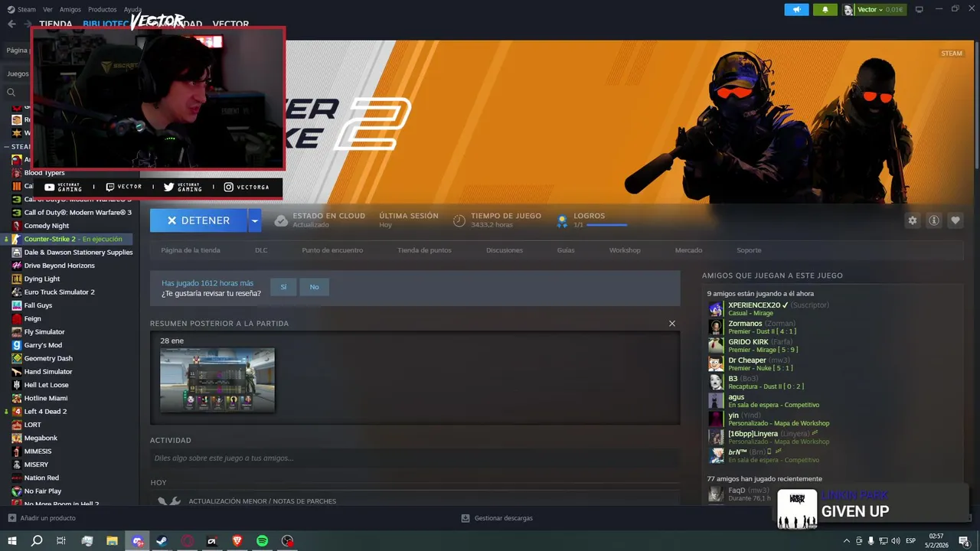Click the page vertical scrollbar
Image resolution: width=980 pixels, height=551 pixels.
(976, 107)
